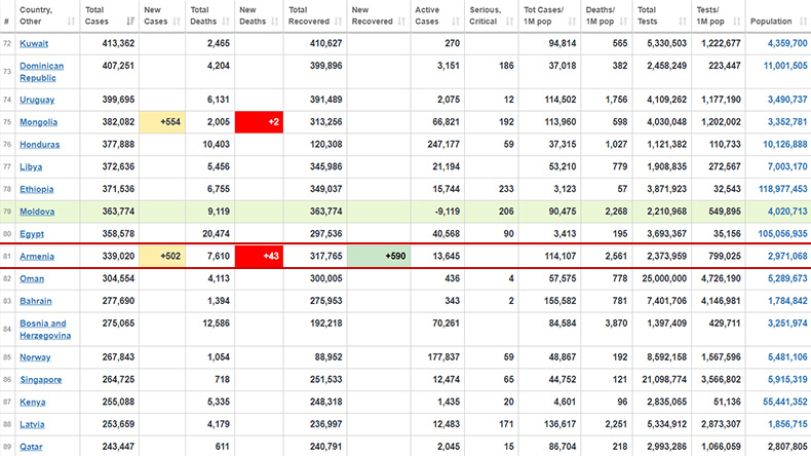Open Kuwait population link 4,359,700

pyautogui.click(x=787, y=43)
